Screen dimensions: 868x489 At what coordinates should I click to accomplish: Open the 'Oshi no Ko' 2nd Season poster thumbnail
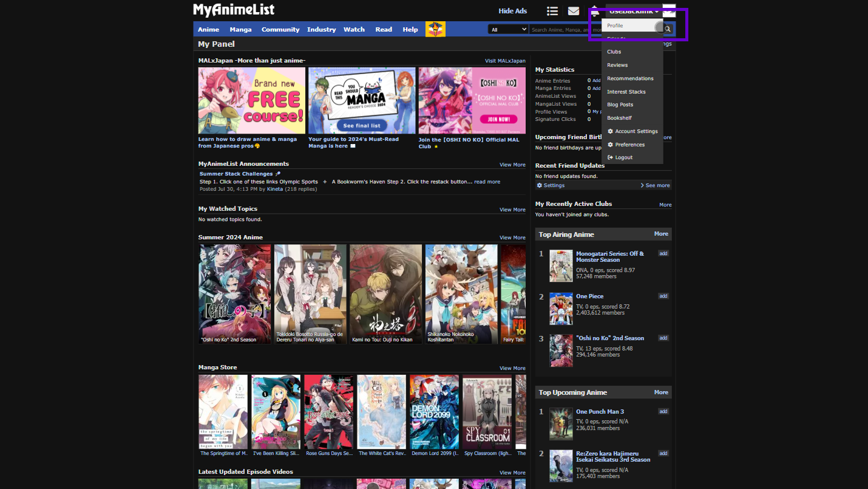coord(561,351)
